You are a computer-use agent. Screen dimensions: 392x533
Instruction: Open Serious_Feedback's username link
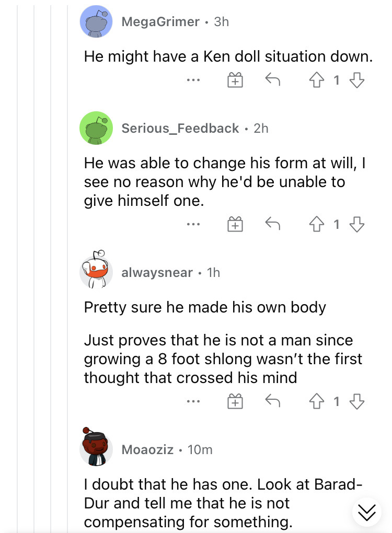click(x=180, y=128)
